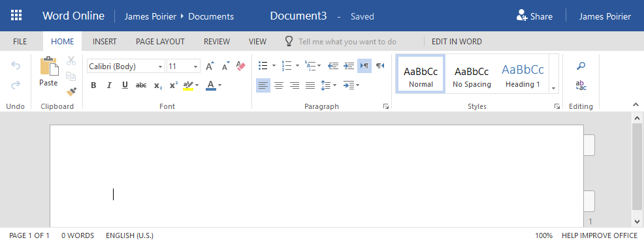Expand highlight color dropdown arrow
644x242 pixels.
[197, 85]
